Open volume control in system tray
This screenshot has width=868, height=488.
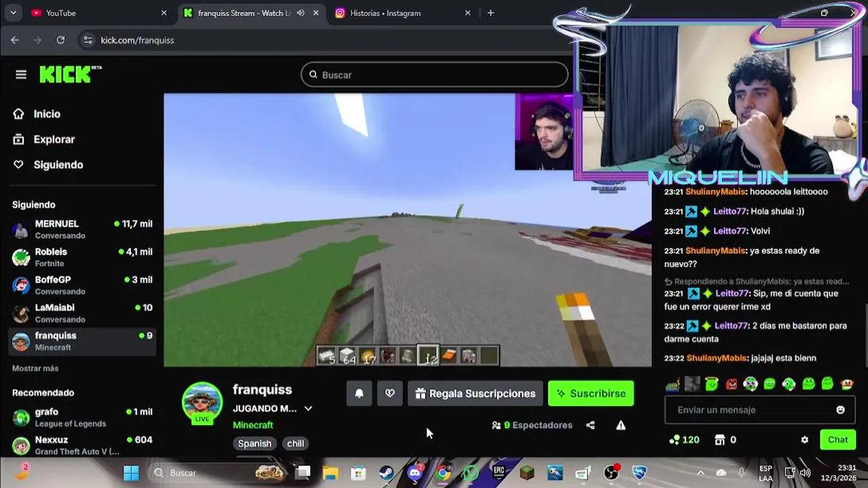coord(805,472)
